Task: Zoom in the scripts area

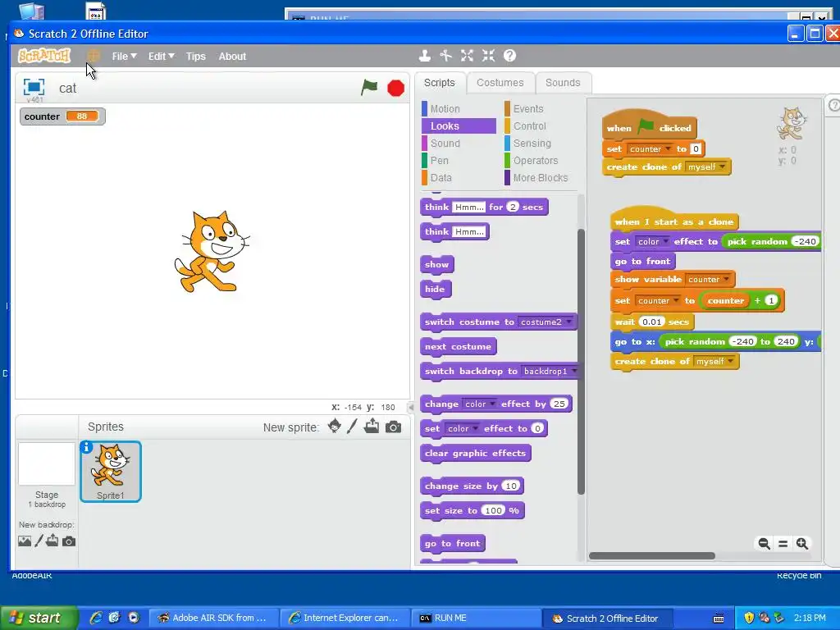Action: click(x=802, y=544)
